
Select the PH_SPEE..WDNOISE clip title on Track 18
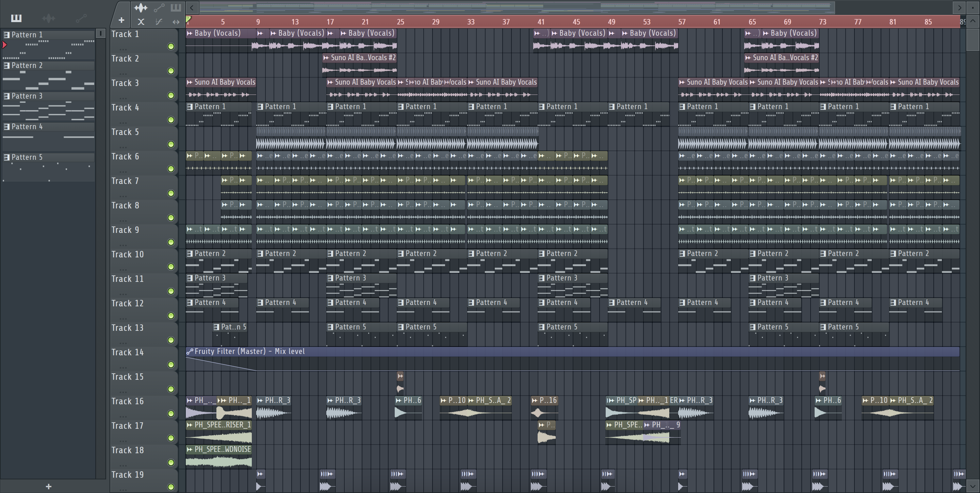223,449
